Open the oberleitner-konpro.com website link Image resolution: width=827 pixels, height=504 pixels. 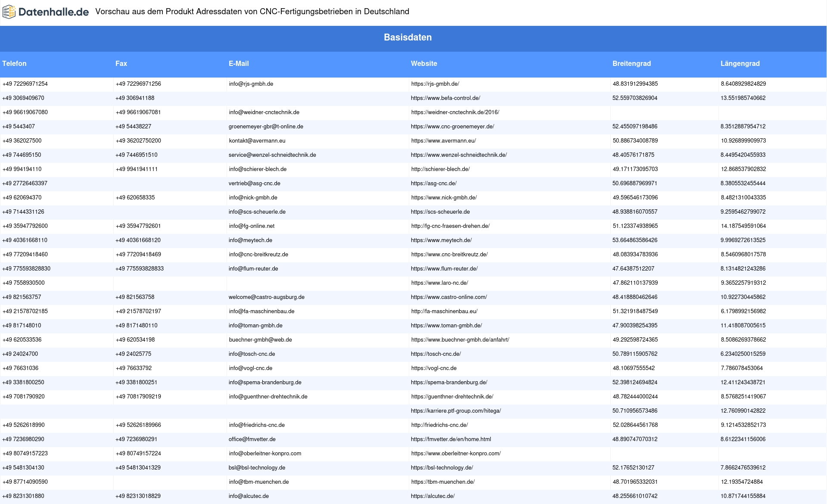(456, 454)
